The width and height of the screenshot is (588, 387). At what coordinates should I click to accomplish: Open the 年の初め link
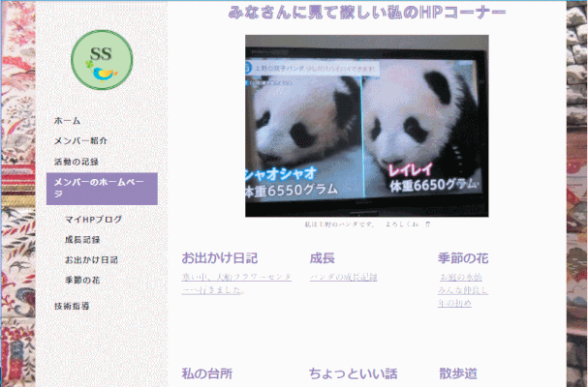pyautogui.click(x=454, y=303)
